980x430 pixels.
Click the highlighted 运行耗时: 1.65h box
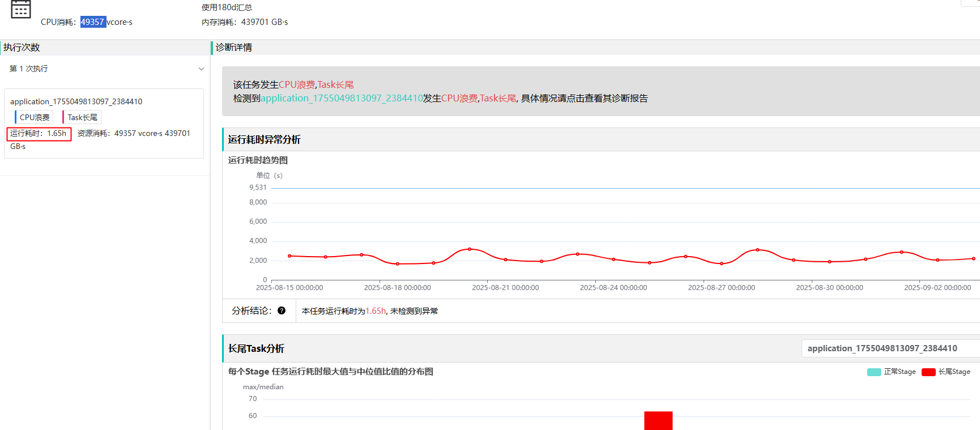point(39,134)
